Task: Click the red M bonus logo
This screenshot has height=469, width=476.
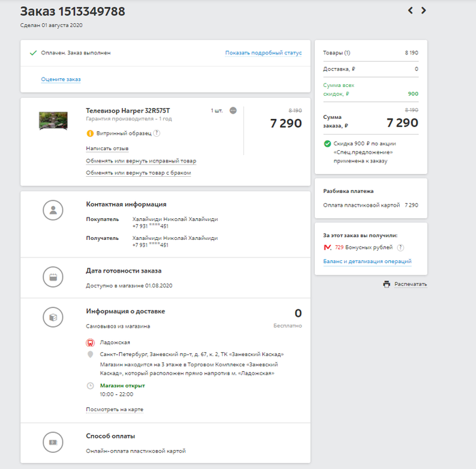Action: (x=327, y=247)
